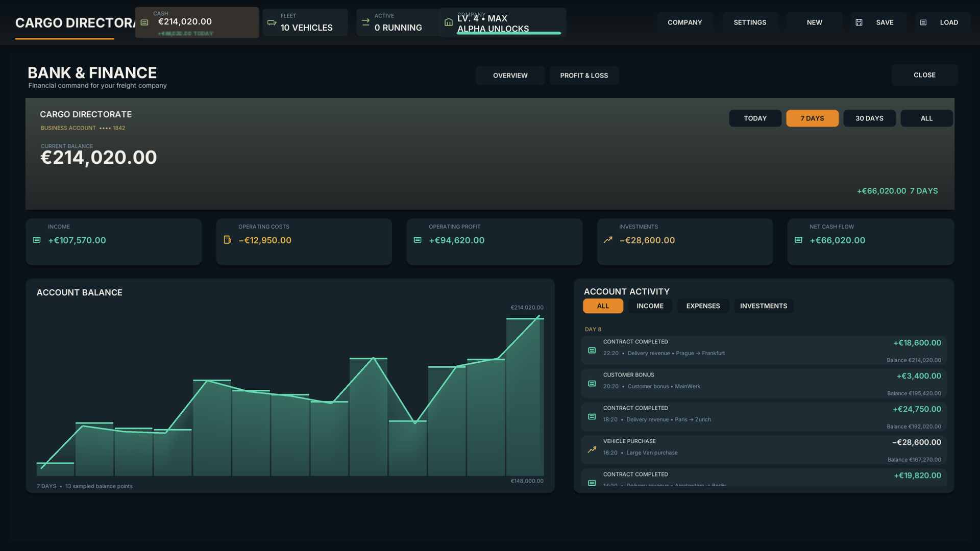
Task: Click the highest bar in balance chart
Action: coord(525,397)
